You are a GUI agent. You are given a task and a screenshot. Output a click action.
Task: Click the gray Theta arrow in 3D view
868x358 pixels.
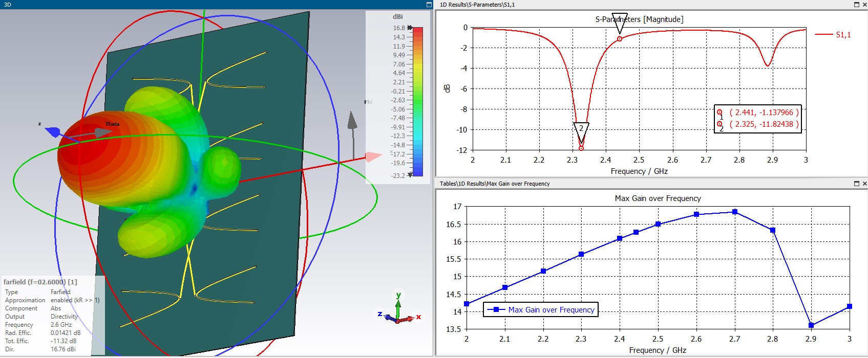pos(103,132)
